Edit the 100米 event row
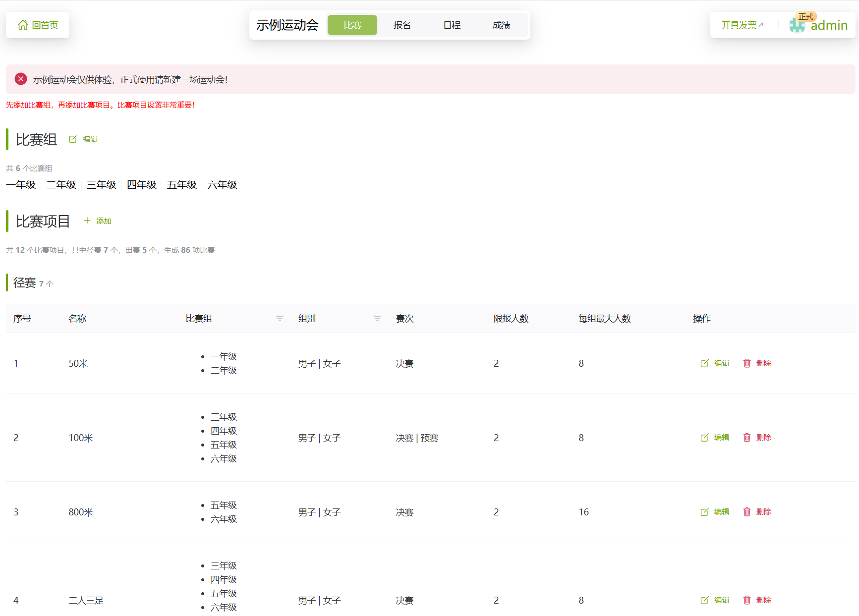Viewport: 859px width, 616px height. tap(715, 438)
